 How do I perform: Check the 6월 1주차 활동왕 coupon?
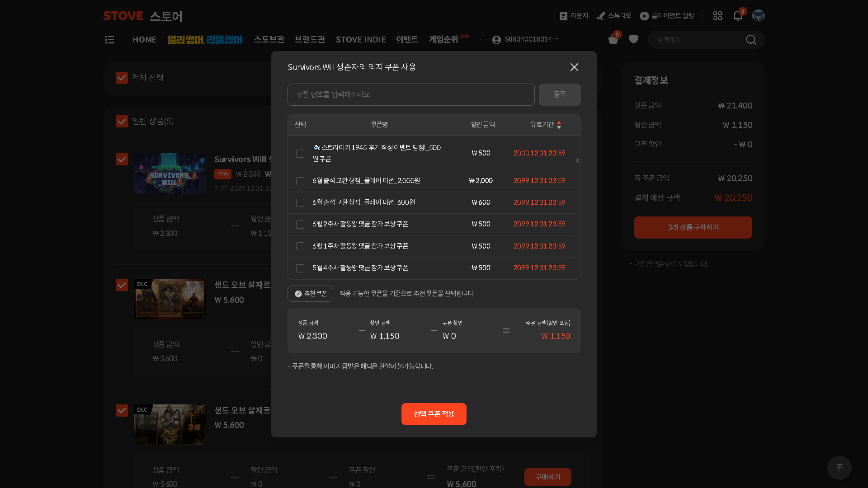[300, 246]
